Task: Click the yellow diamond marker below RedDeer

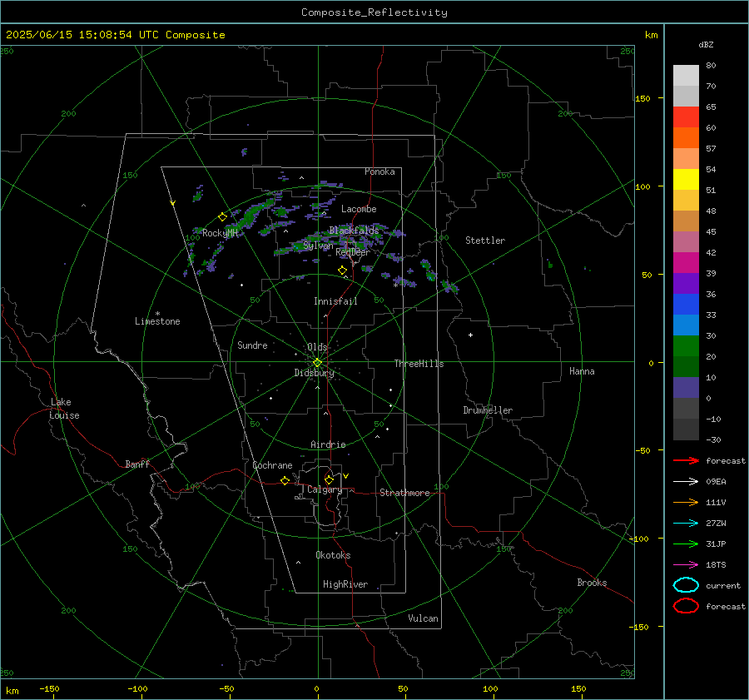Action: pyautogui.click(x=343, y=271)
